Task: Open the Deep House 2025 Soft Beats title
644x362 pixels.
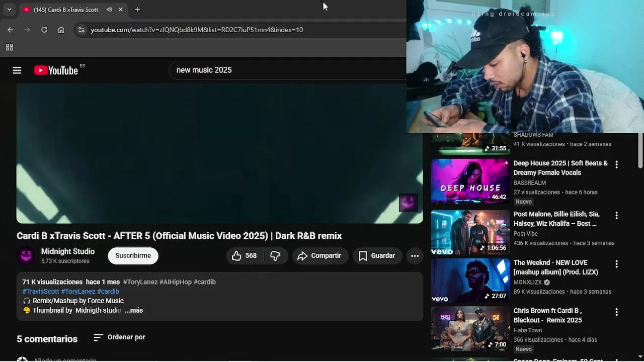Action: pyautogui.click(x=560, y=168)
